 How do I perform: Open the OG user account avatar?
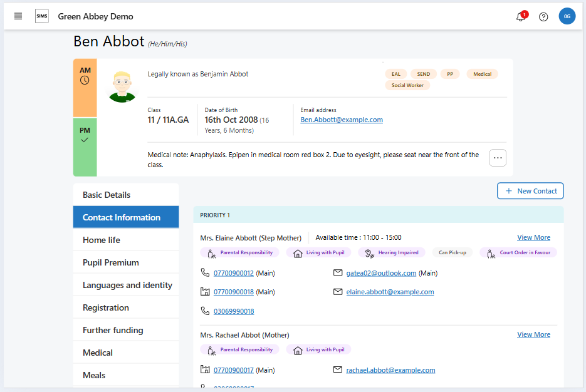click(x=567, y=16)
